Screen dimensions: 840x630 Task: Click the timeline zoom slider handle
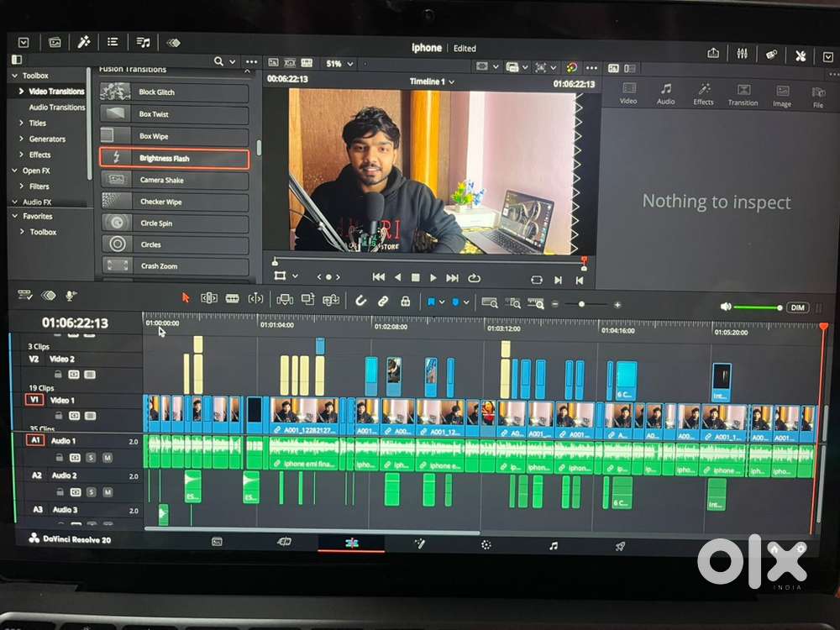[580, 304]
